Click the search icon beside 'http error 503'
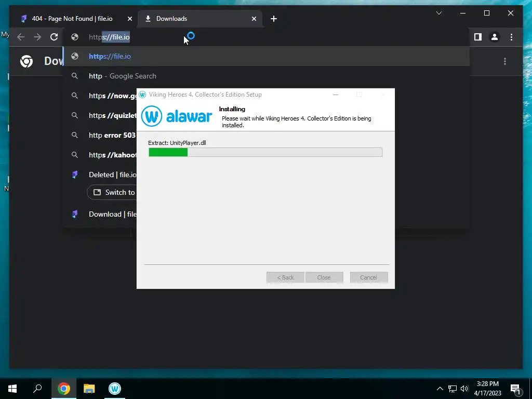 tap(75, 135)
